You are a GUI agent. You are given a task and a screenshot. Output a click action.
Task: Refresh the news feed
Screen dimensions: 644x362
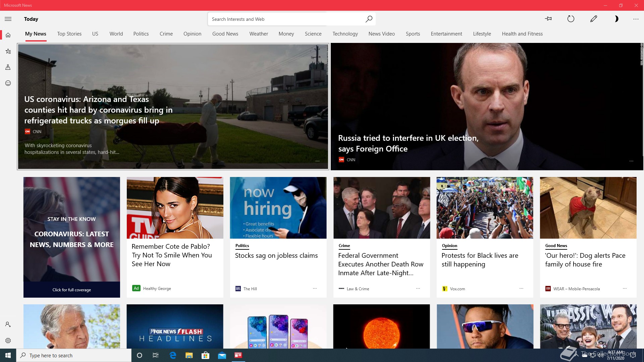click(571, 19)
